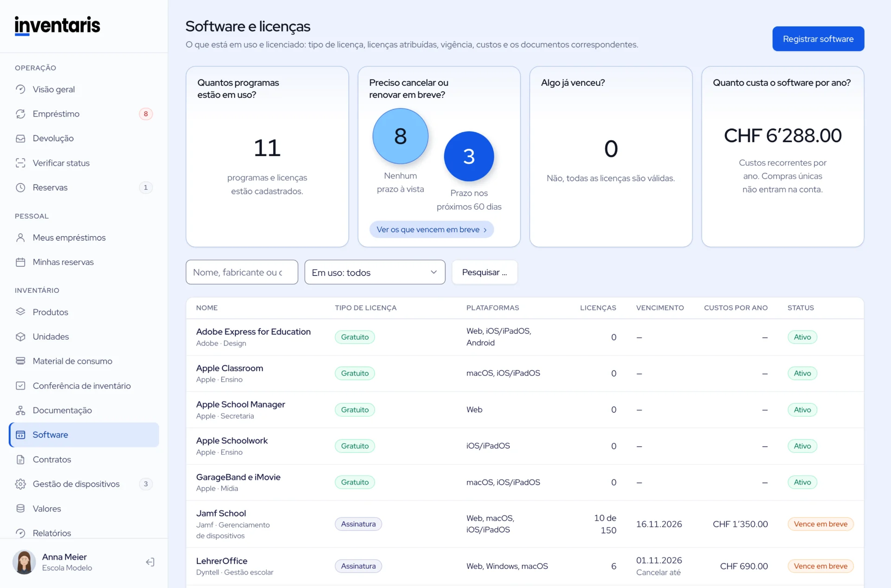Click the Nome, fabricante search field

pyautogui.click(x=242, y=272)
